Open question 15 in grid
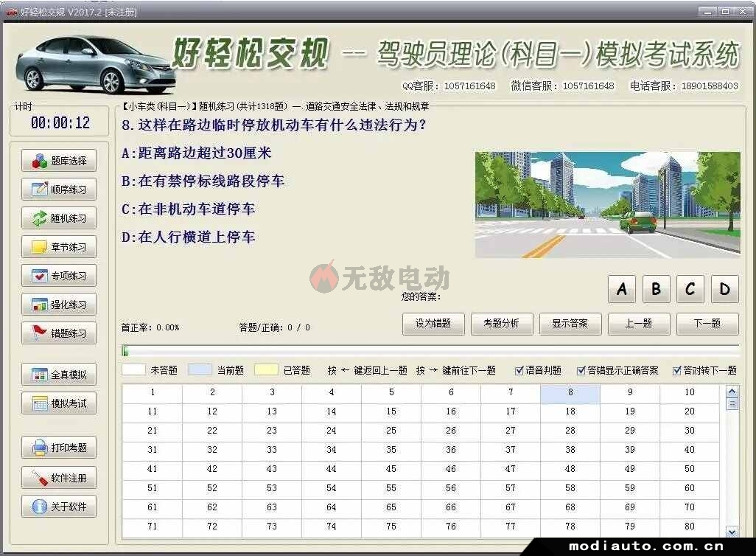Image resolution: width=756 pixels, height=556 pixels. click(x=391, y=411)
